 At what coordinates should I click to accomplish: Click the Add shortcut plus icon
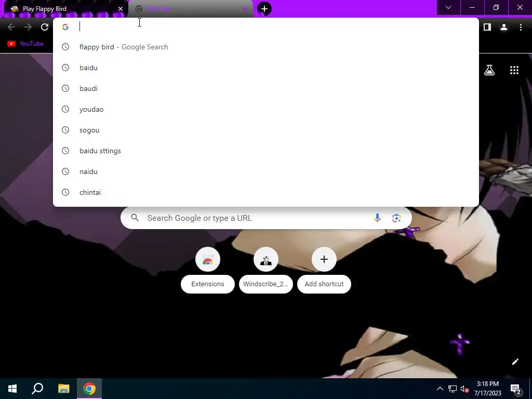coord(324,260)
